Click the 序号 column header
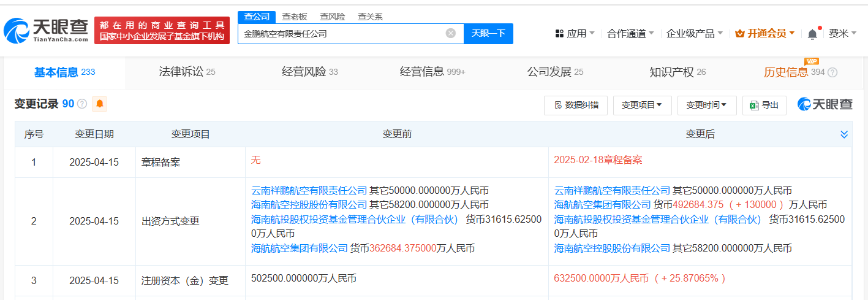Viewport: 868px width, 300px height. [34, 134]
